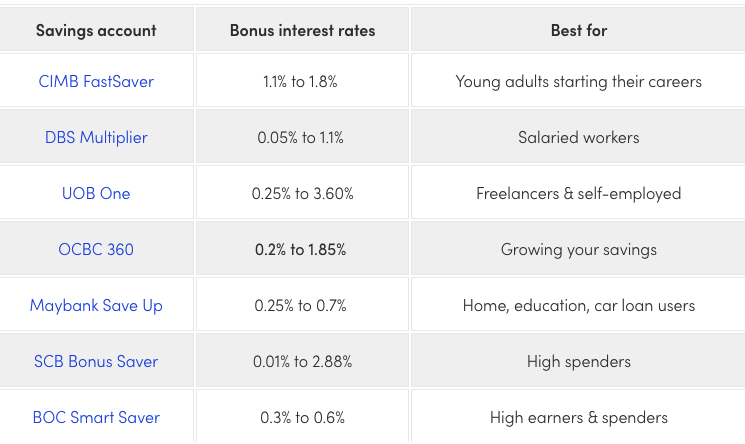This screenshot has width=745, height=444.
Task: Select the 0.05% to 1.1% rate cell
Action: point(300,137)
